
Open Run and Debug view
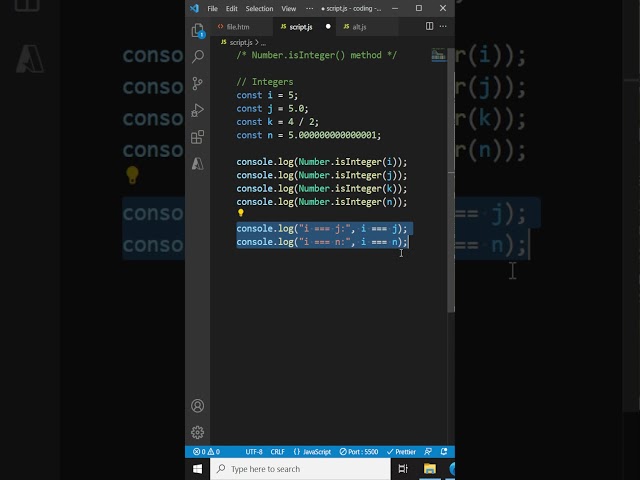198,110
